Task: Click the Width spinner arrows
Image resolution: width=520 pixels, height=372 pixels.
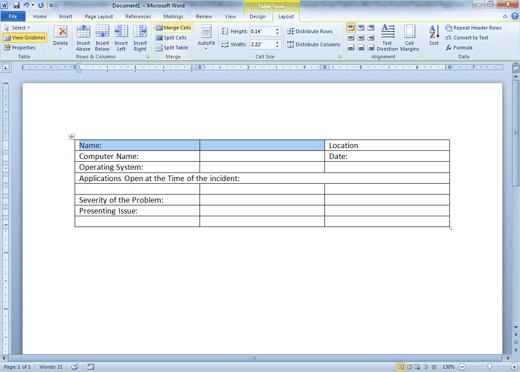Action: pos(277,44)
